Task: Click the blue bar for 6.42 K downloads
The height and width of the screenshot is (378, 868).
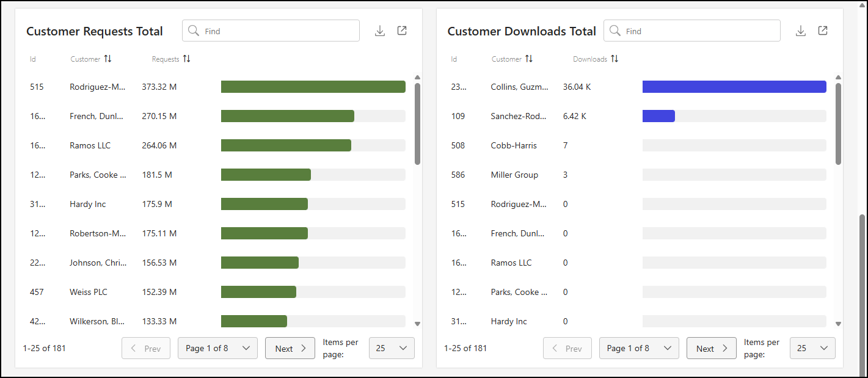Action: (x=658, y=116)
